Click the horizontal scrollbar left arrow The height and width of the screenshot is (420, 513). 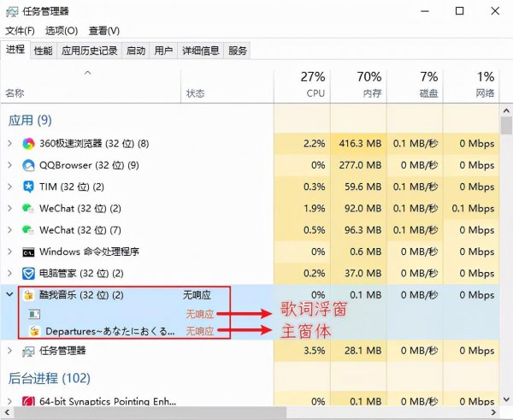(7, 412)
